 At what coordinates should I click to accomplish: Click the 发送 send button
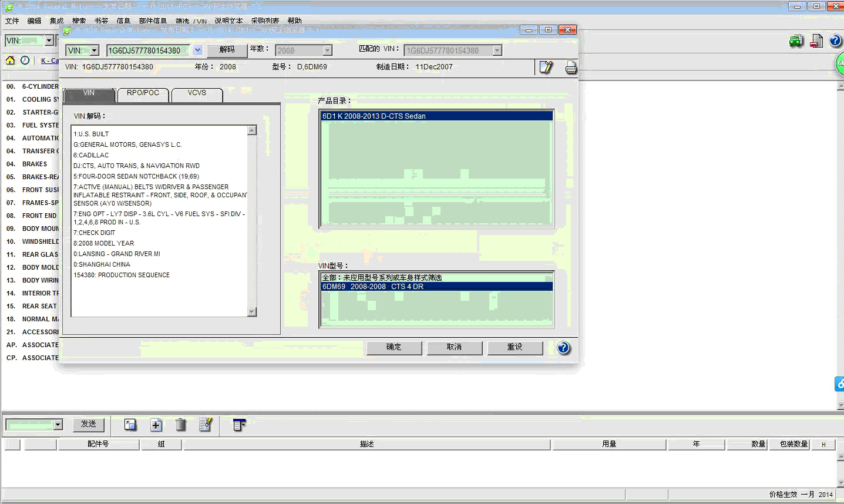point(89,424)
